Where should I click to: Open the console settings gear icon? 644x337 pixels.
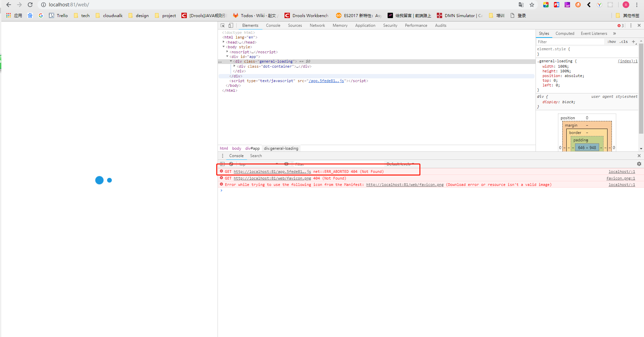tap(639, 164)
